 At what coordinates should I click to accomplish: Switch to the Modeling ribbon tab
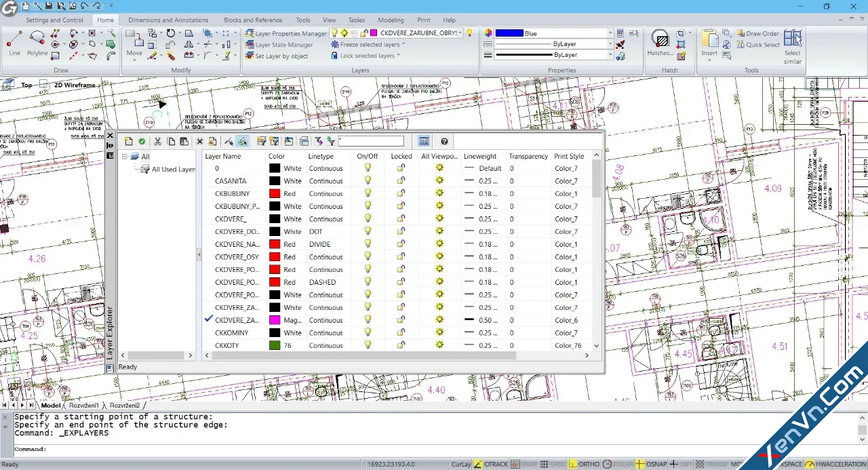[391, 20]
